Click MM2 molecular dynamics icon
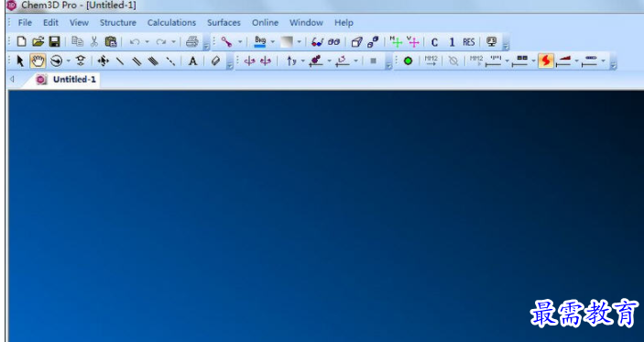644x342 pixels. coord(476,61)
